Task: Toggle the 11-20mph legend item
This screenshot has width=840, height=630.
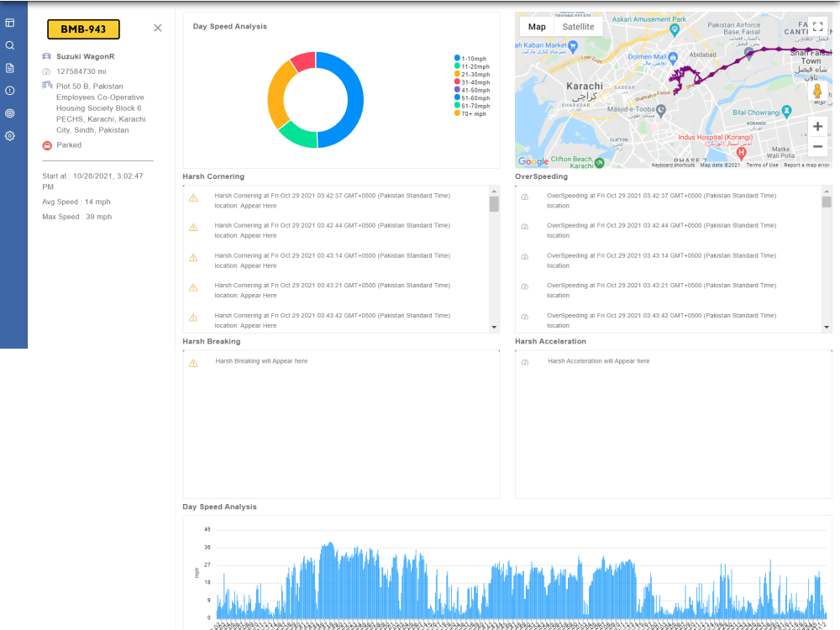Action: coord(472,66)
